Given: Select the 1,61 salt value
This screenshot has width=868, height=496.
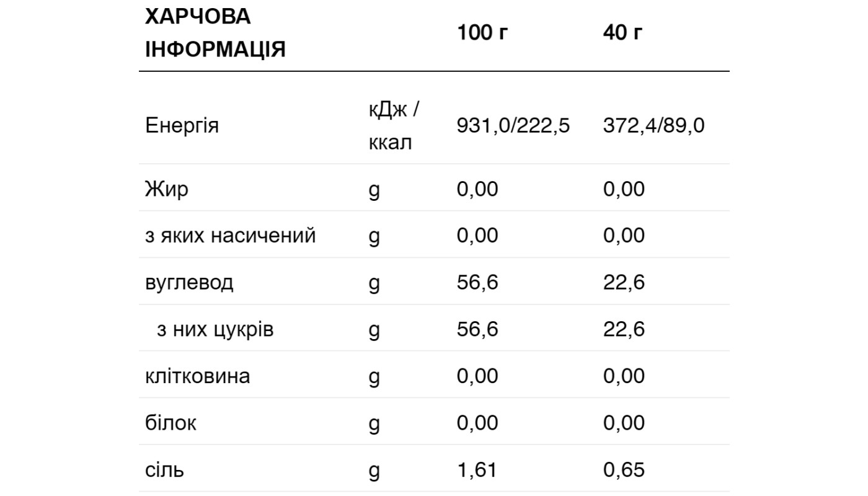Looking at the screenshot, I should click(477, 469).
